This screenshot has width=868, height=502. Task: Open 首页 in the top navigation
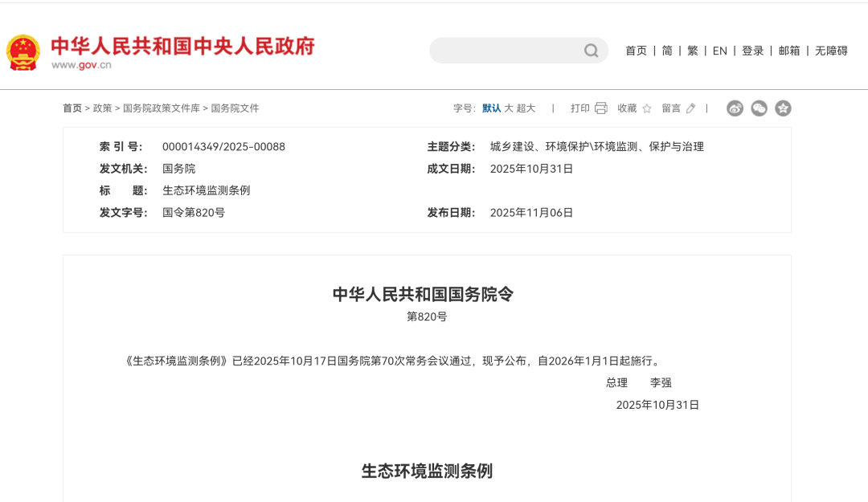(x=636, y=50)
